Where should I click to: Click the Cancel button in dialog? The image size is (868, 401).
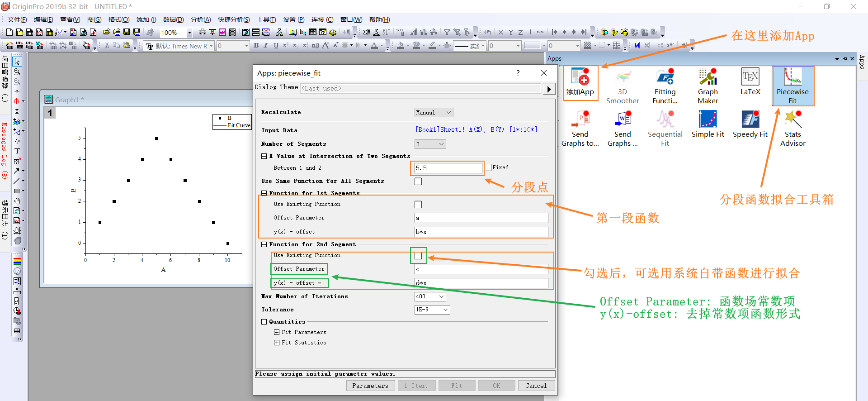click(x=536, y=386)
